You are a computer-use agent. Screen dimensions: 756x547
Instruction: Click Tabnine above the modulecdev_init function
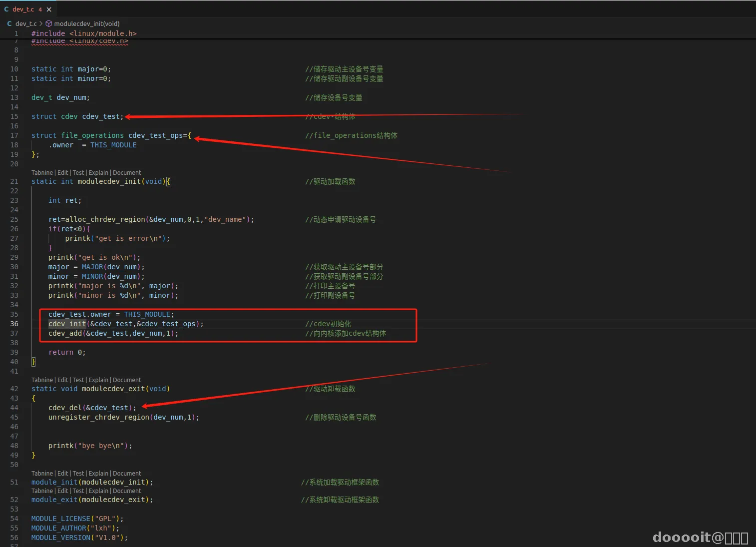click(x=42, y=173)
